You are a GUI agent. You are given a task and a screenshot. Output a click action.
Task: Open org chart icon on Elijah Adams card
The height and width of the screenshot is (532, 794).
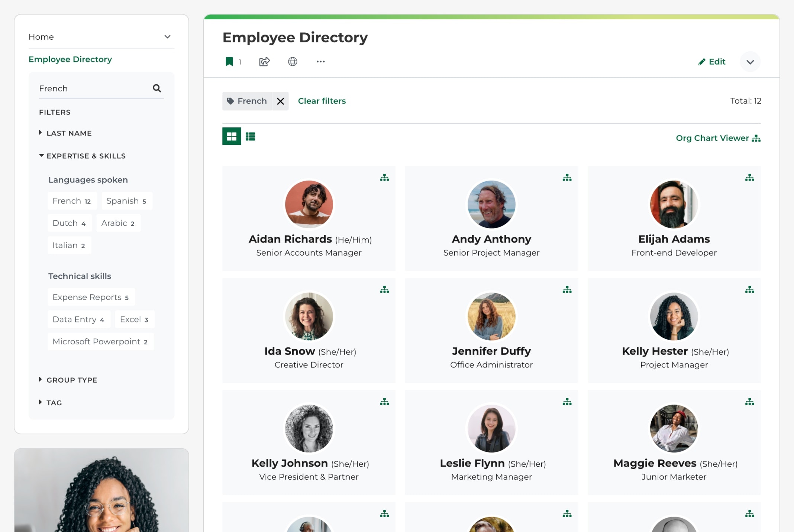point(749,178)
